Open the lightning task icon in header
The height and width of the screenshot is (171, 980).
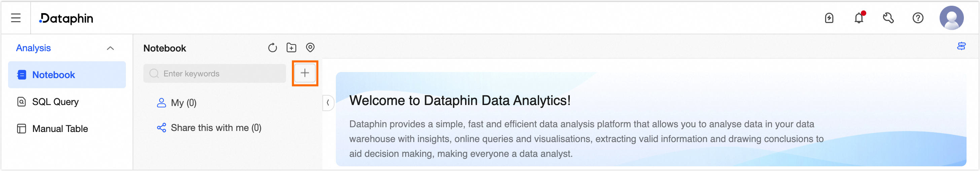[x=829, y=18]
